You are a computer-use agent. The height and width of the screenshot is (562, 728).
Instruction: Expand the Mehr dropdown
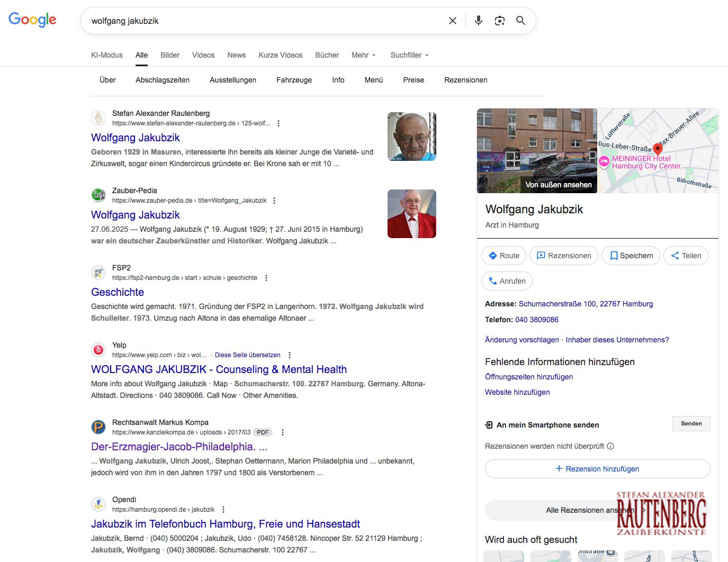(363, 55)
